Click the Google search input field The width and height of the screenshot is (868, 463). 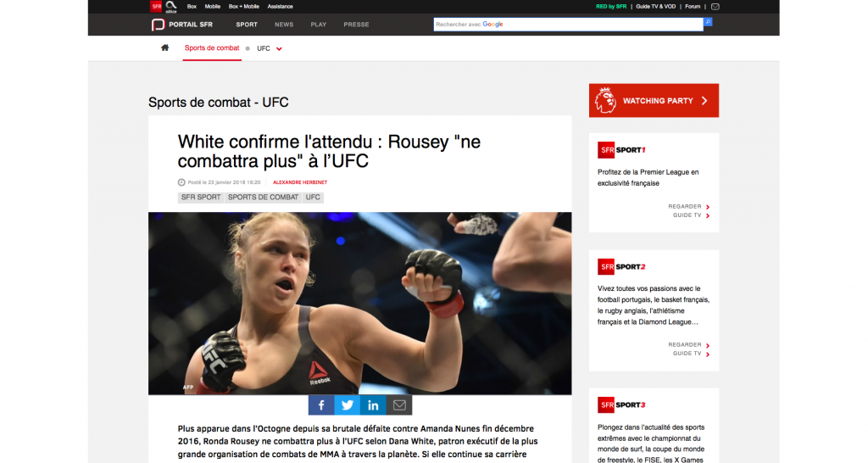(x=568, y=25)
